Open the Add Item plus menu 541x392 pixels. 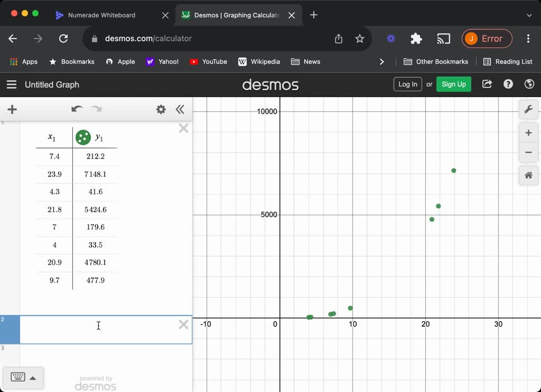click(12, 109)
